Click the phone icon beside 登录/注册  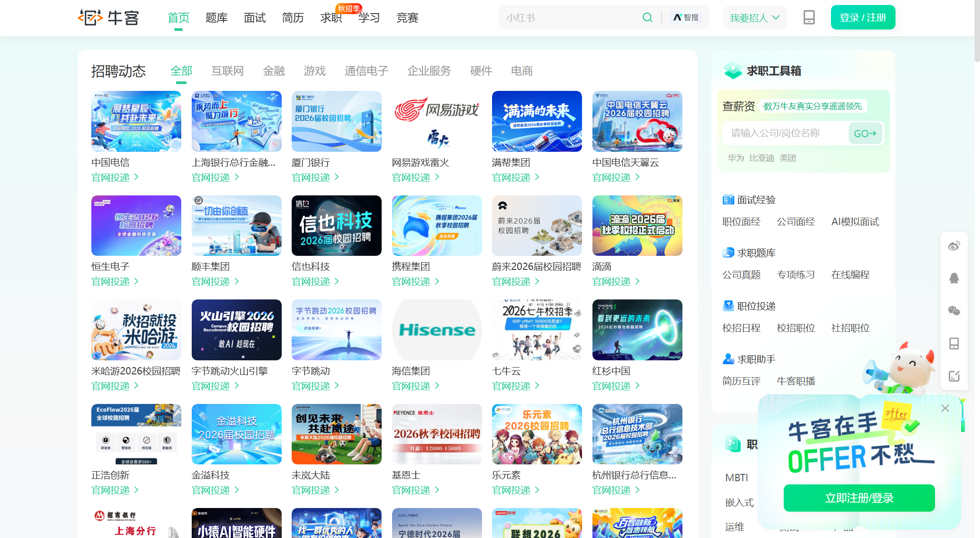coord(809,17)
